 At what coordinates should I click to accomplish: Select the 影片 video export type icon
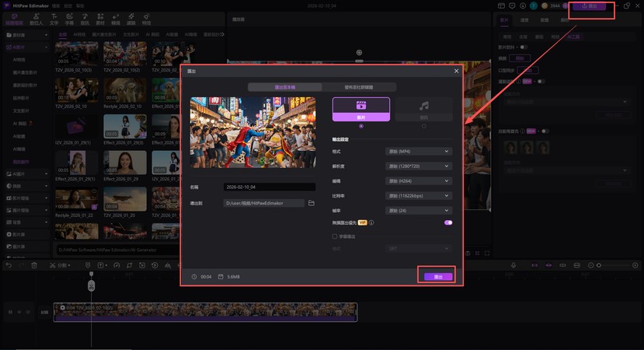pos(360,108)
